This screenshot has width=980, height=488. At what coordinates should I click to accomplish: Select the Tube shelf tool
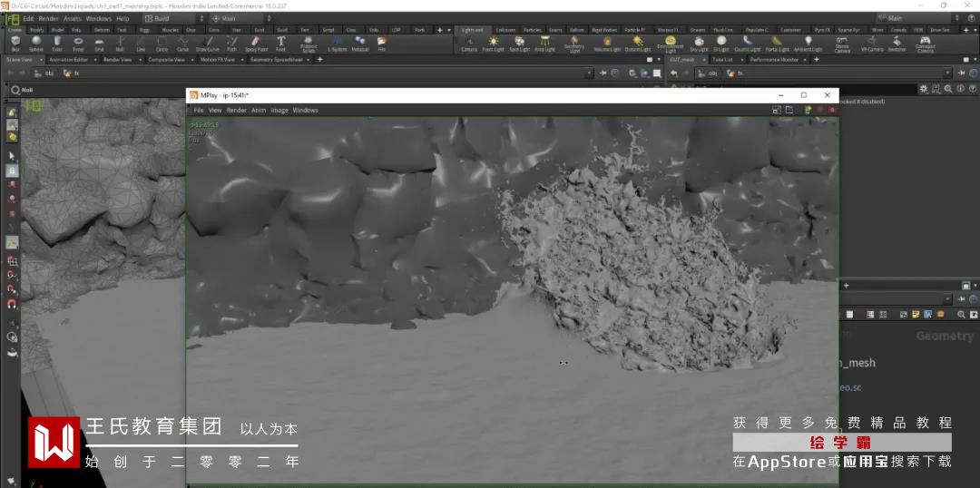57,44
